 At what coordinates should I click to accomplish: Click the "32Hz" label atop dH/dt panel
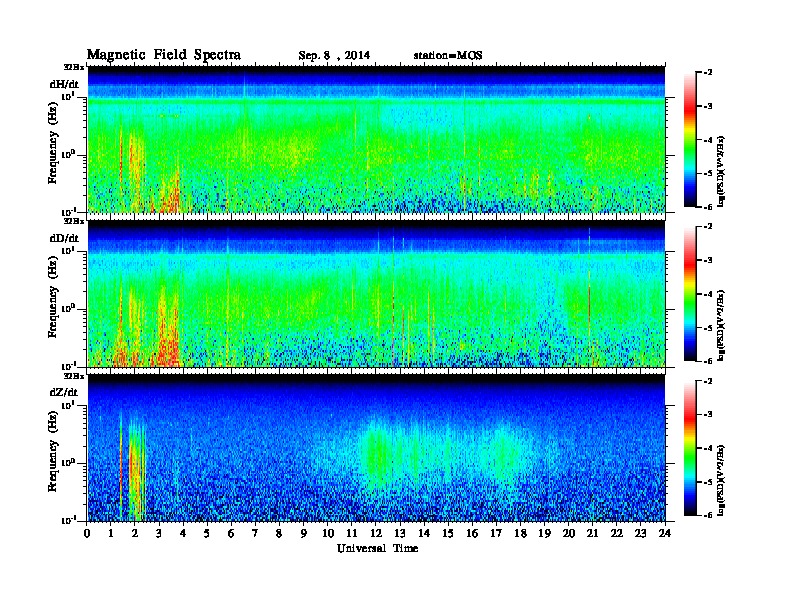click(x=74, y=67)
